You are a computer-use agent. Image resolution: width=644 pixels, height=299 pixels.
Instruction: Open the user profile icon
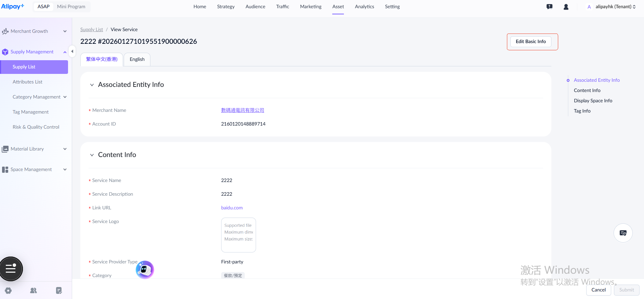[x=566, y=7]
